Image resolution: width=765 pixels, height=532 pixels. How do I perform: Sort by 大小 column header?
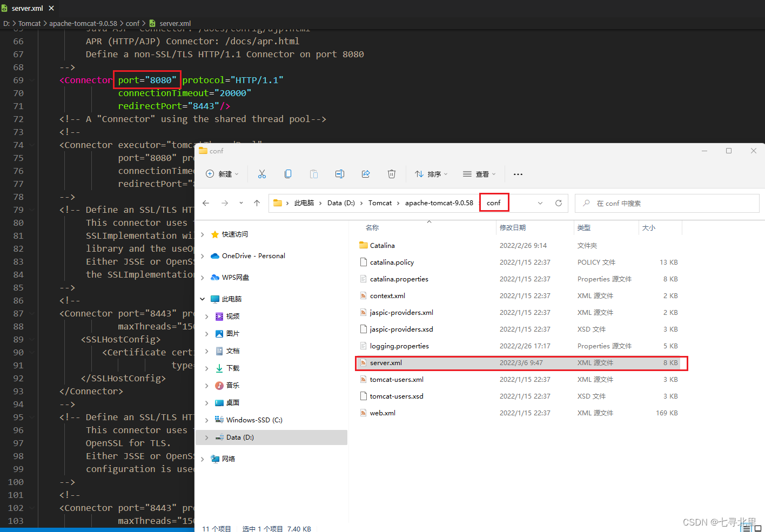coord(649,228)
